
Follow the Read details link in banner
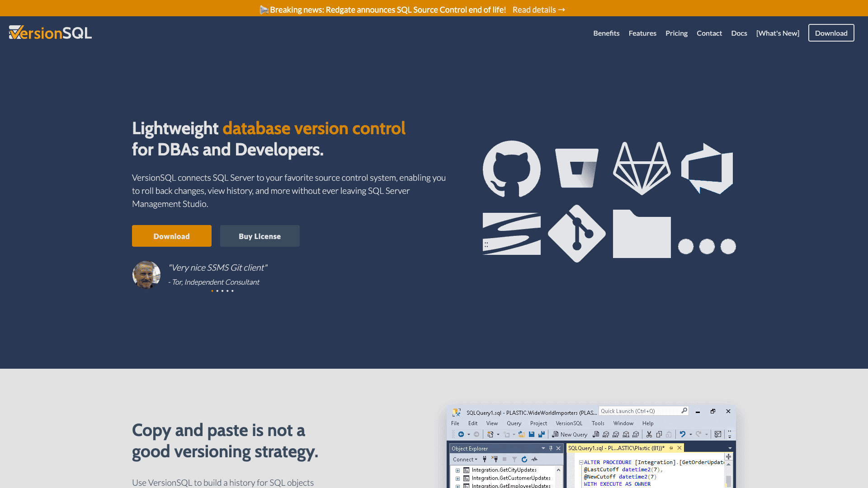pyautogui.click(x=538, y=9)
